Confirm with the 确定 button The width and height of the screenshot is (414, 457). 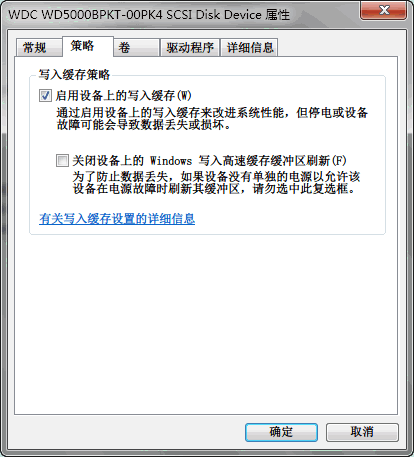(281, 432)
